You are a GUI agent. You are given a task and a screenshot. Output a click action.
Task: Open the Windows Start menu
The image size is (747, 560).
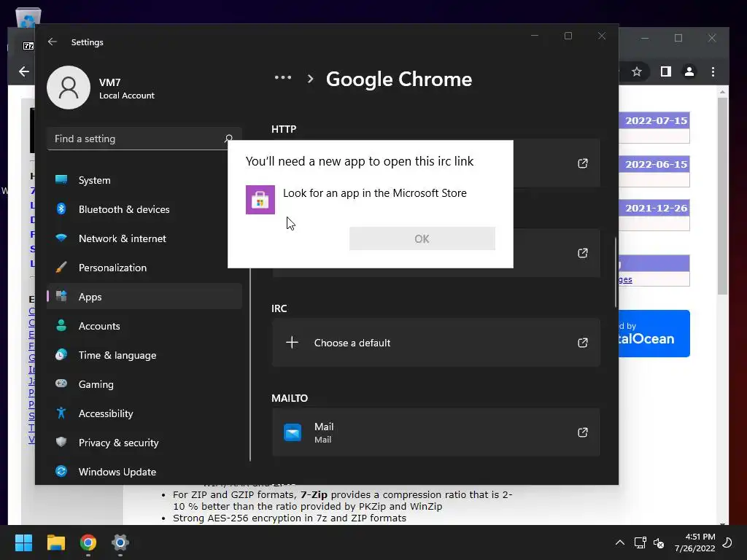point(23,542)
